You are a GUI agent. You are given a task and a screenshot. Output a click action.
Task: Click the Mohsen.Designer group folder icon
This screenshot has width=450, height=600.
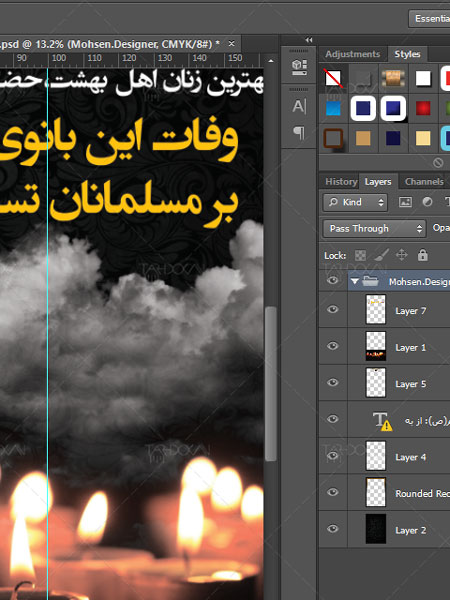(x=370, y=281)
